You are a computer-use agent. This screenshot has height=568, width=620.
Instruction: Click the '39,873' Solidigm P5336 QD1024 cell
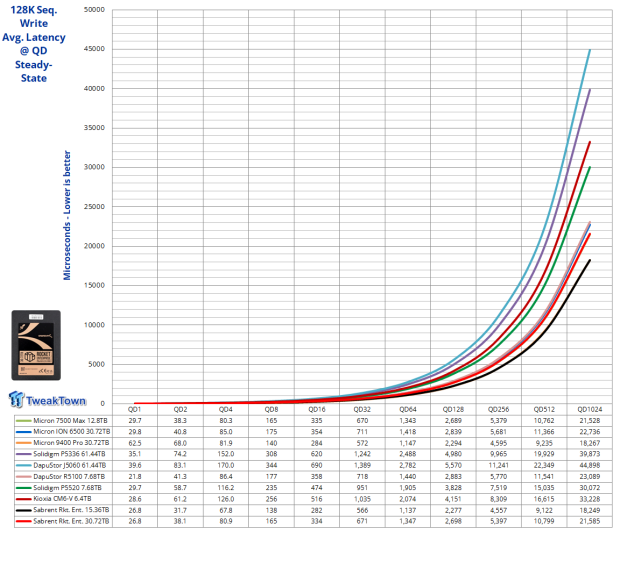(590, 454)
